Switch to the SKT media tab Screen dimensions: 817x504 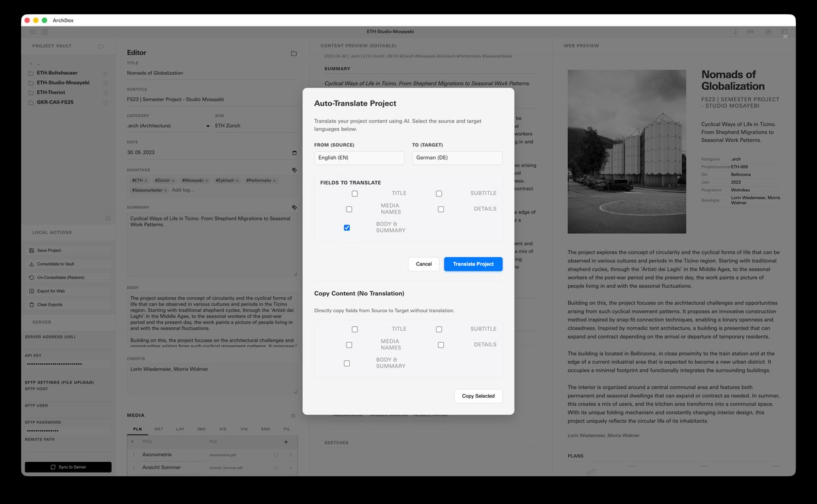tap(159, 429)
